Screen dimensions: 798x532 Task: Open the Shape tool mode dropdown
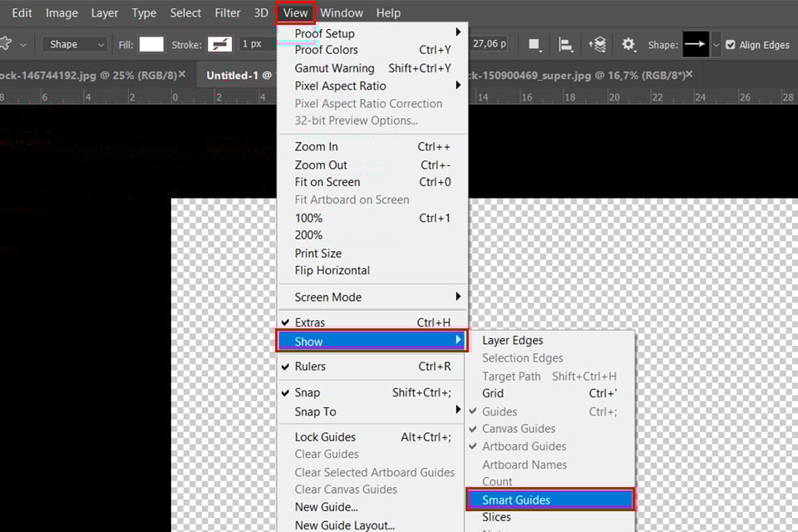click(x=73, y=43)
